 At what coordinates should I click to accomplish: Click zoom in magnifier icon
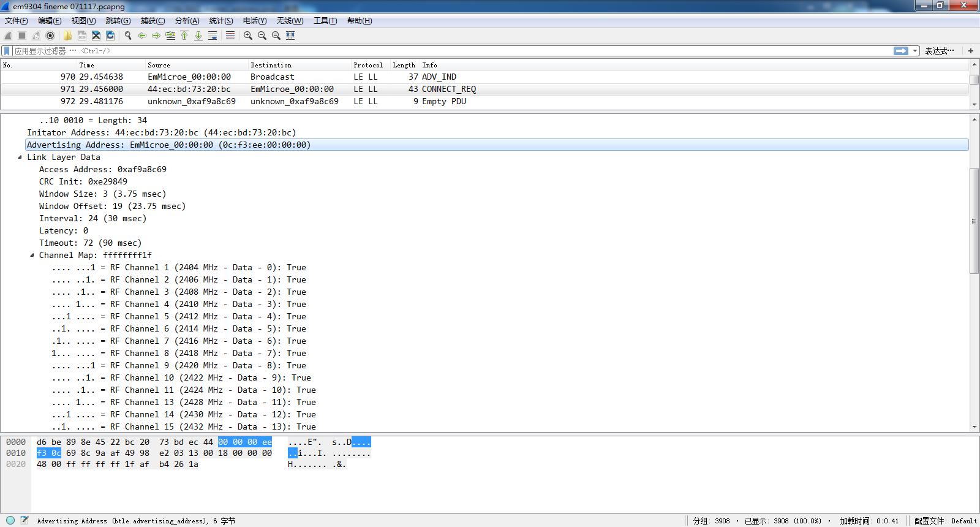click(x=248, y=36)
